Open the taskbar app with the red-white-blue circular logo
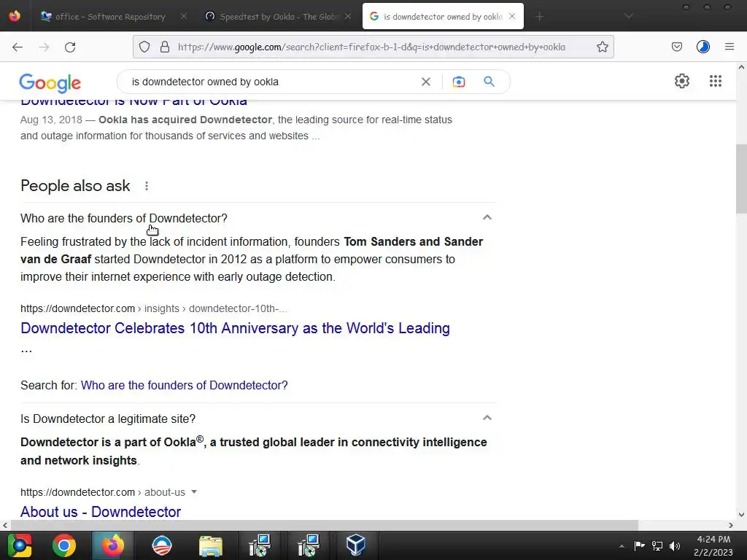This screenshot has height=560, width=747. pyautogui.click(x=162, y=545)
